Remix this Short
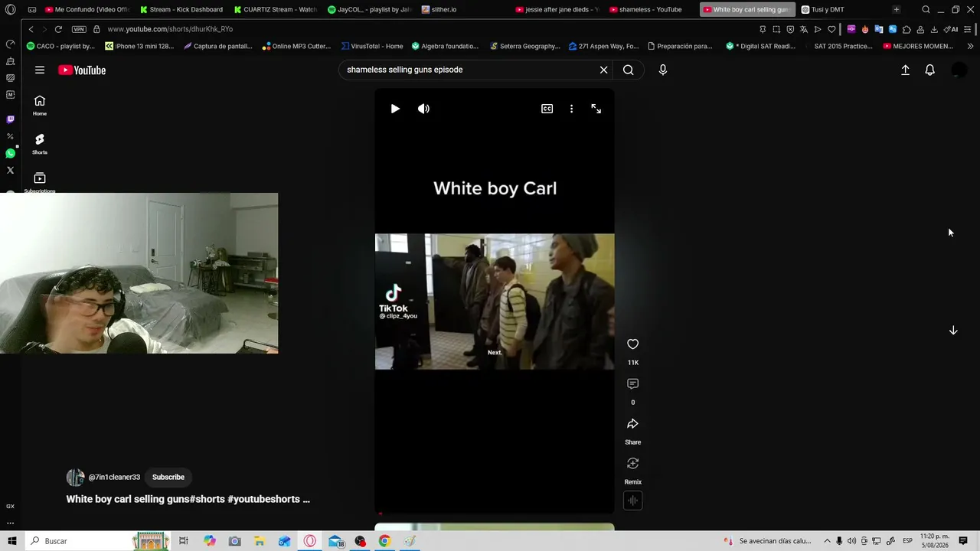The image size is (980, 551). point(632,464)
